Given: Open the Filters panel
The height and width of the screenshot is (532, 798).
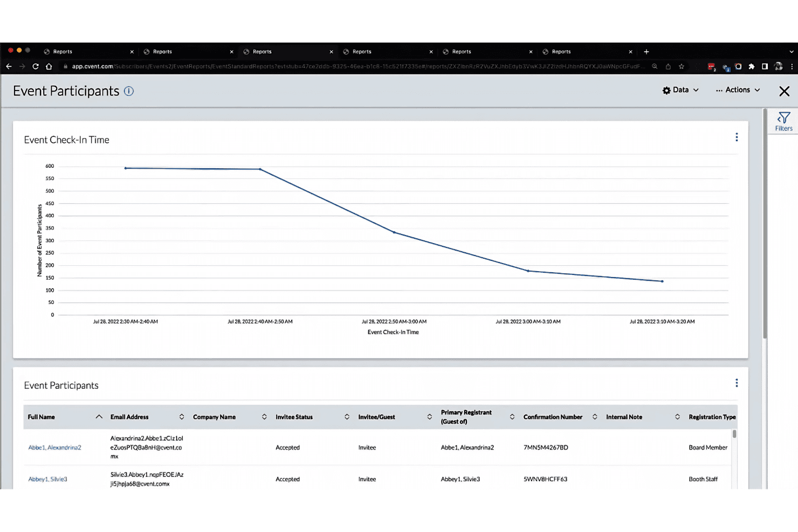Looking at the screenshot, I should point(783,121).
